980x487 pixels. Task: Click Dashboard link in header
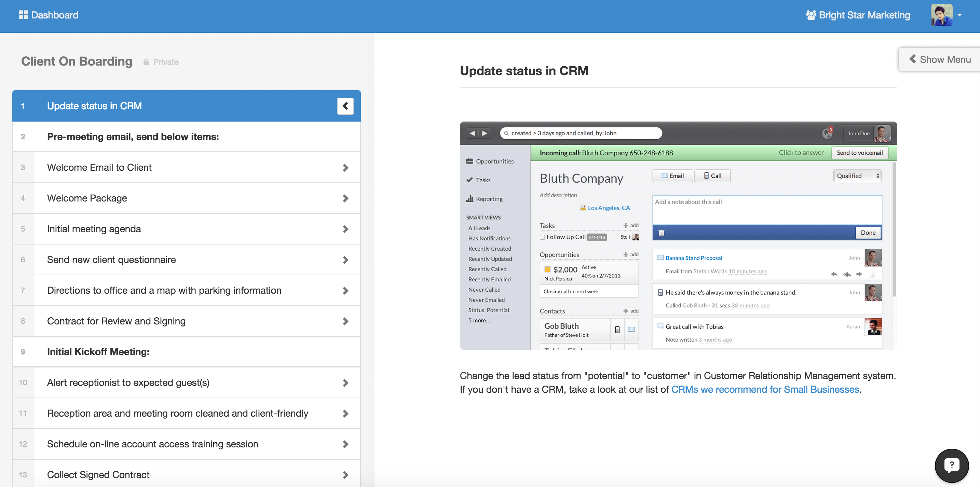click(55, 15)
